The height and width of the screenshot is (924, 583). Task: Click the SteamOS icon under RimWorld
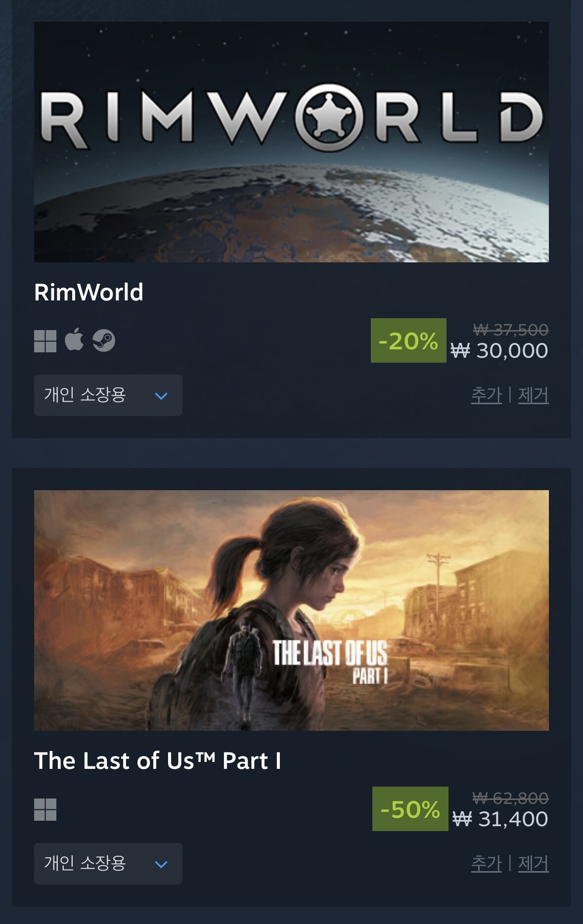(x=104, y=340)
